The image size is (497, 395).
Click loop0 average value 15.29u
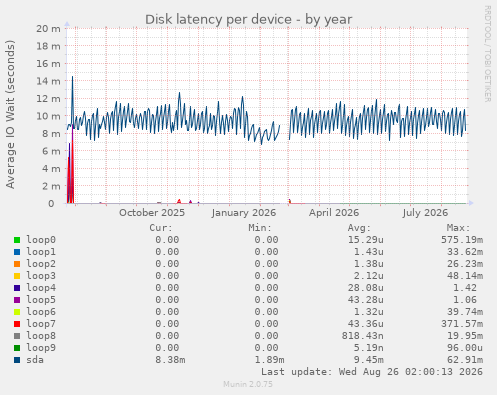[366, 240]
